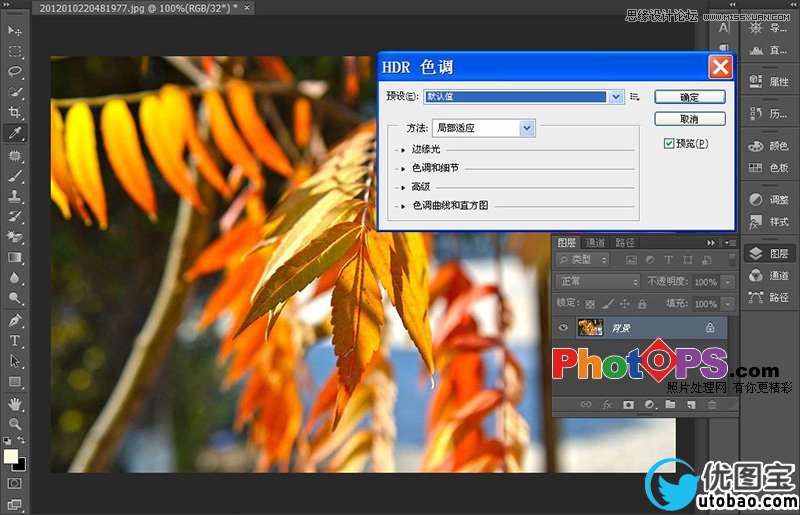800x515 pixels.
Task: Click the swap foreground/background colors icon
Action: pos(21,440)
